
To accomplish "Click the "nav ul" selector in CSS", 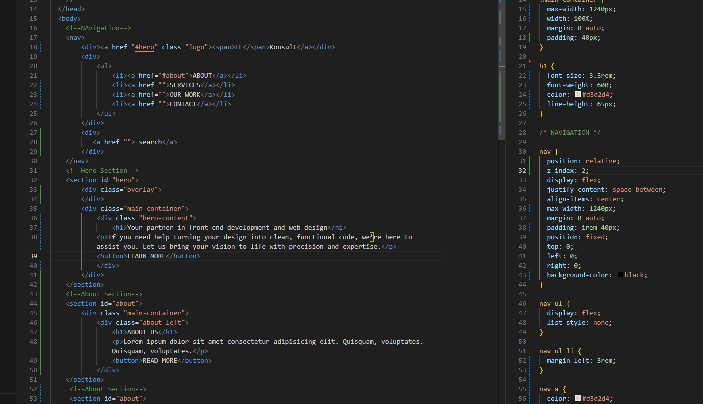I will tap(553, 302).
